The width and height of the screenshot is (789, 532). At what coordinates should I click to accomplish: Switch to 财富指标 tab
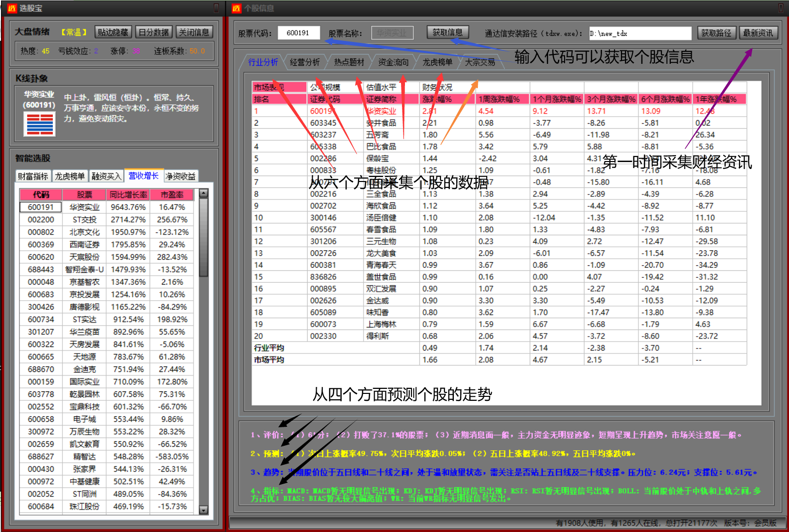(x=33, y=176)
